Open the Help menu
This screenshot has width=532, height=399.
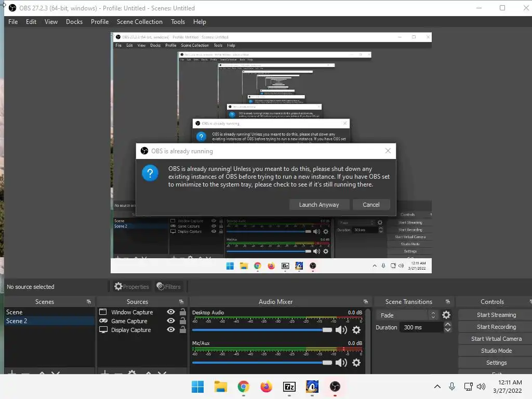pos(199,22)
